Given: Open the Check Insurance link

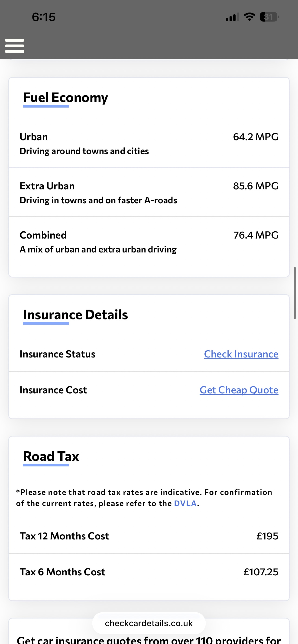Looking at the screenshot, I should [241, 354].
